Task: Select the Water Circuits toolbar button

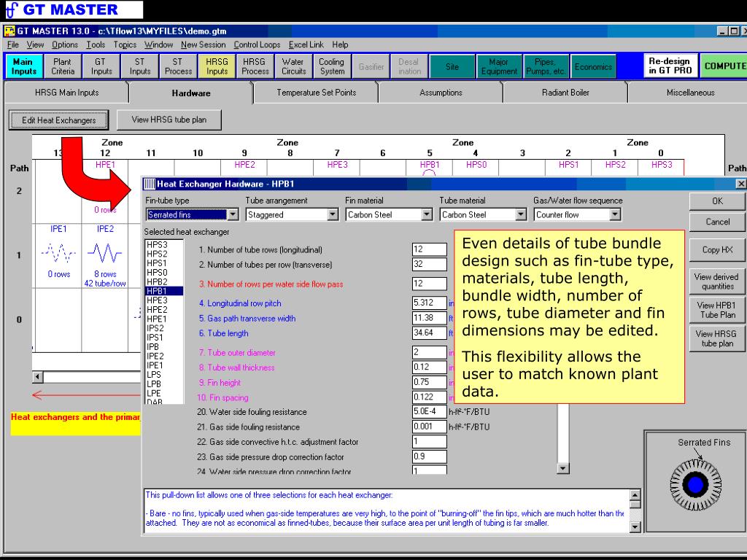Action: [293, 66]
